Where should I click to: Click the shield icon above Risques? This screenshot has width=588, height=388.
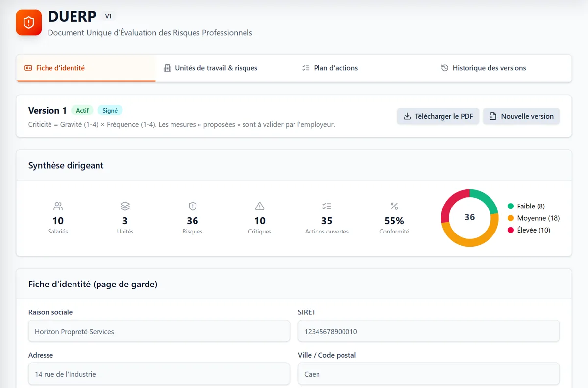(x=193, y=206)
